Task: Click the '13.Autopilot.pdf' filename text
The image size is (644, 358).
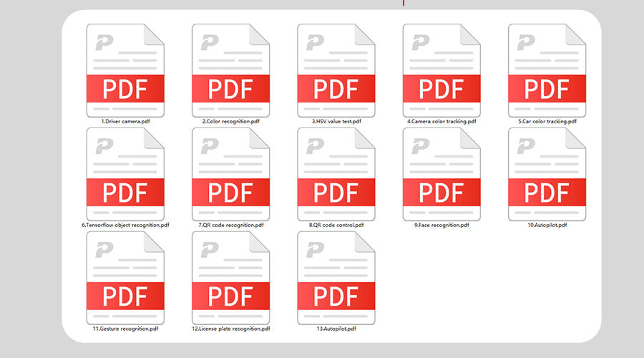Action: pos(336,329)
